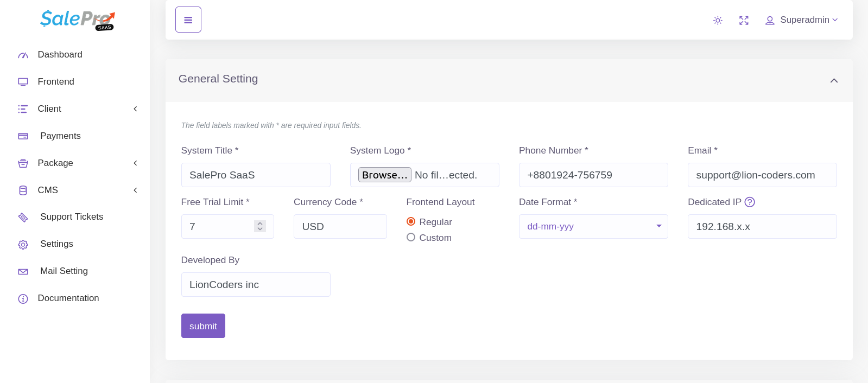Image resolution: width=868 pixels, height=383 pixels.
Task: Select the Custom frontend layout option
Action: 411,238
